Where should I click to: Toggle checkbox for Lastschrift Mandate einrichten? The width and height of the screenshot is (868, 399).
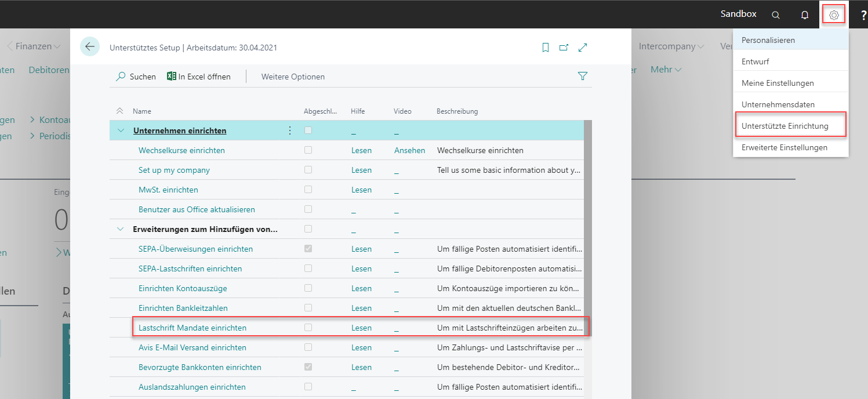(308, 328)
